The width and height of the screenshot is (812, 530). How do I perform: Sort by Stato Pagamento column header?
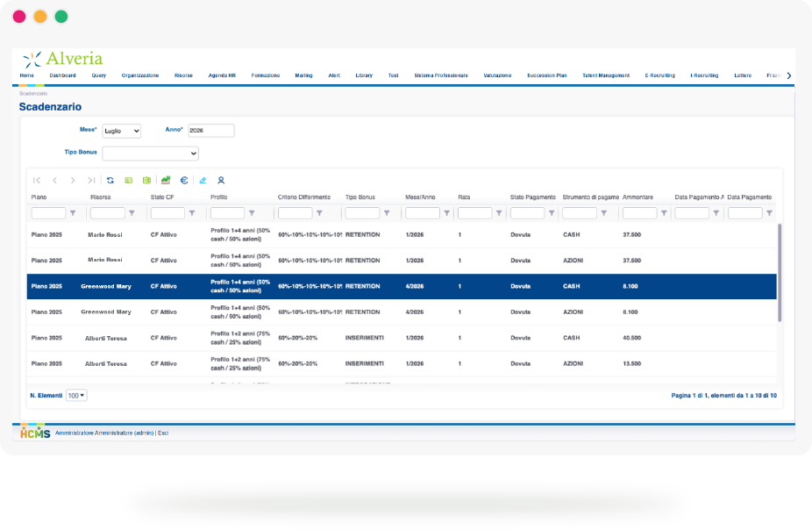(532, 197)
